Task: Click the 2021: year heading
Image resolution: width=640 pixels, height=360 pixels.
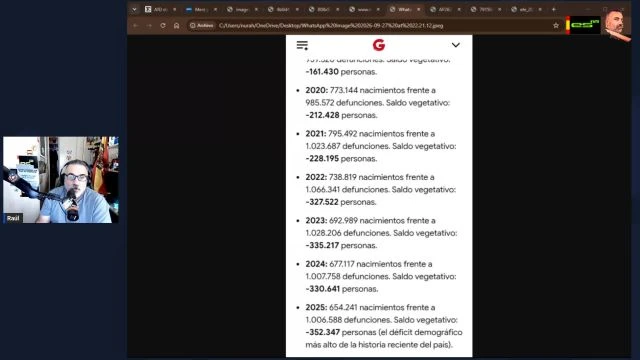Action: point(316,134)
